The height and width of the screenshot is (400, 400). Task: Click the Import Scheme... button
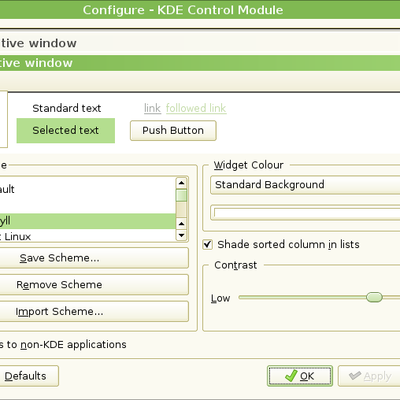[93, 311]
